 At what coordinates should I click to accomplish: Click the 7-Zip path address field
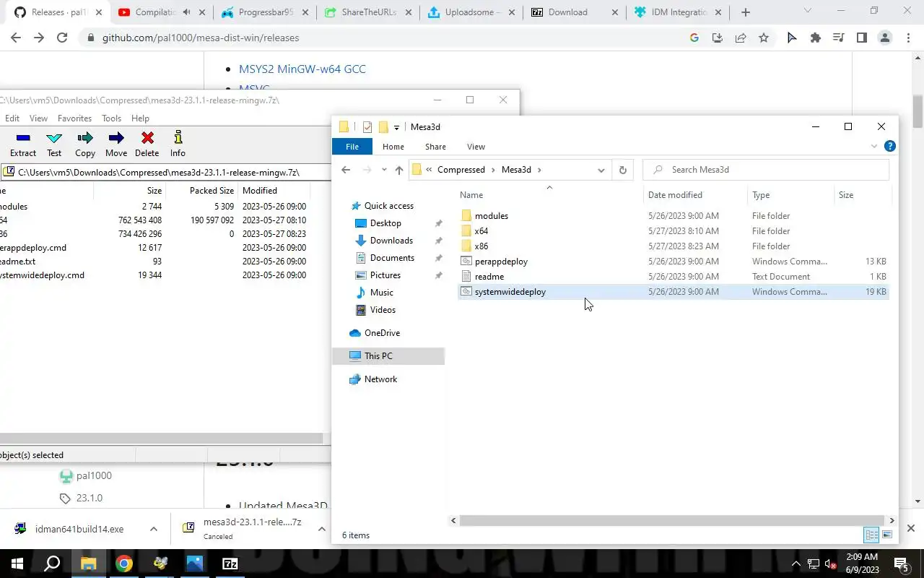[165, 172]
